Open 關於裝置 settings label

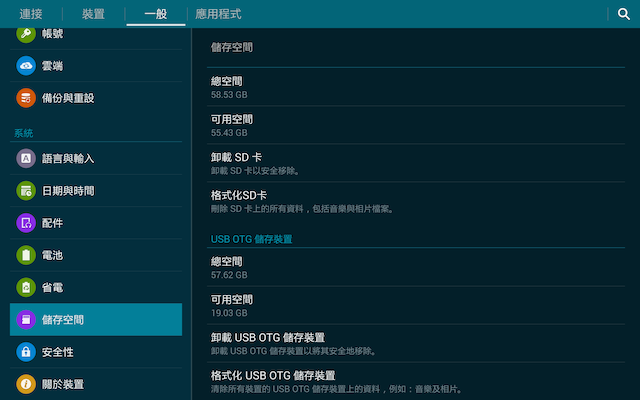(63, 384)
